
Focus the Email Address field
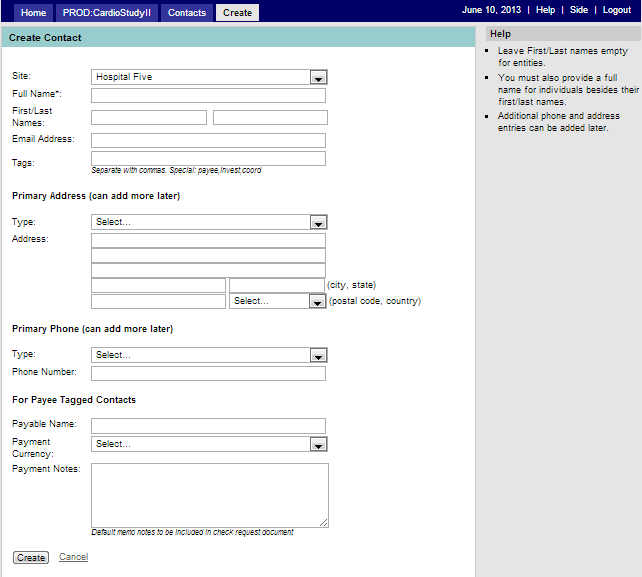point(208,140)
